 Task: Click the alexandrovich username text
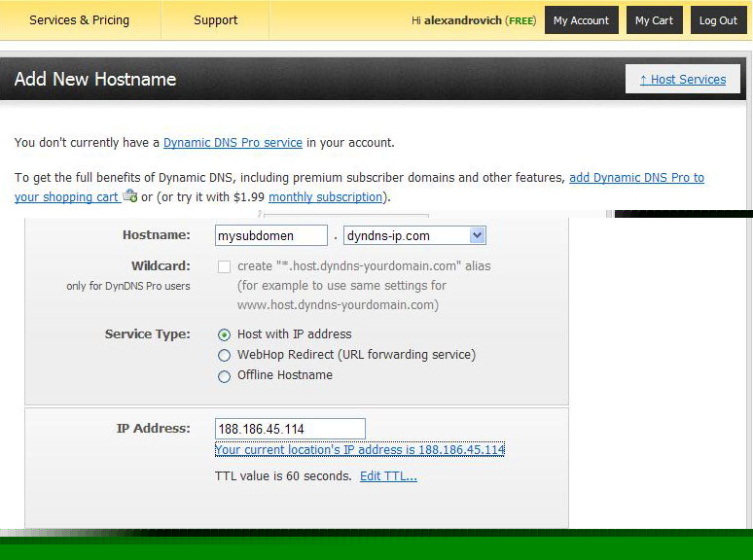click(x=462, y=20)
